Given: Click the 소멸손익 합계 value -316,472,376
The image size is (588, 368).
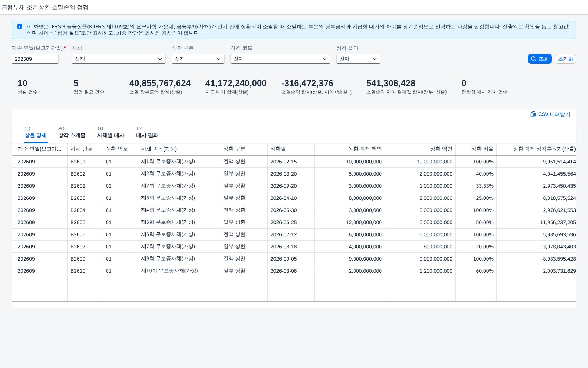Looking at the screenshot, I should 307,83.
